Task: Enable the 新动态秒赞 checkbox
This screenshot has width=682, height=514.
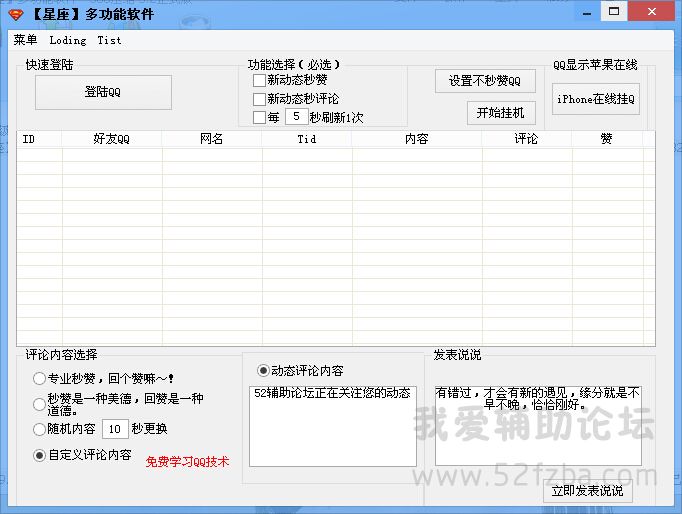Action: coord(259,80)
